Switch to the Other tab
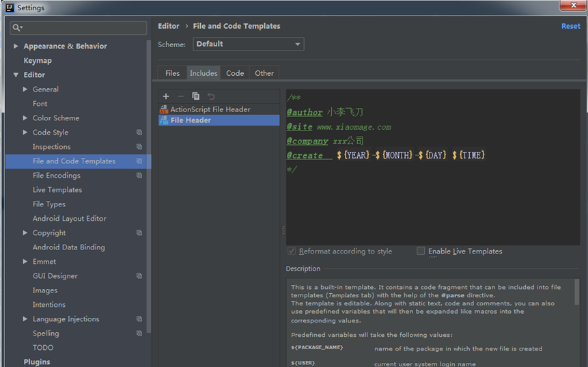This screenshot has width=588, height=367. [x=264, y=73]
